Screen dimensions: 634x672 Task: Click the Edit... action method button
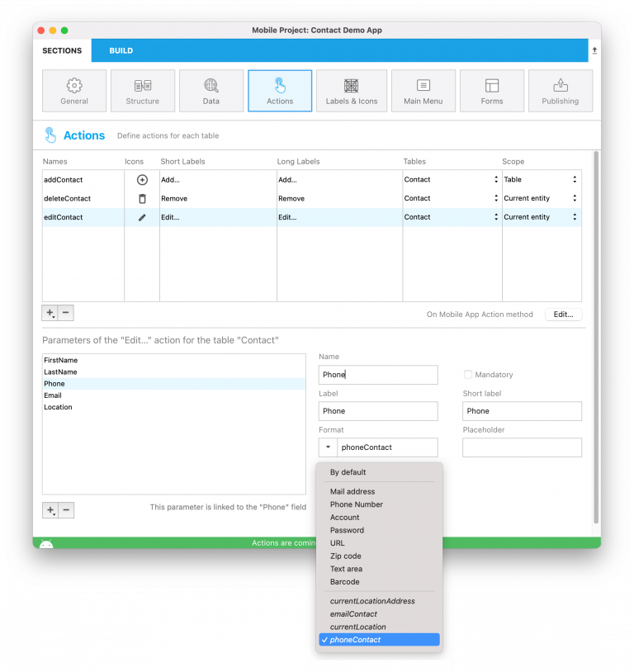click(x=563, y=315)
